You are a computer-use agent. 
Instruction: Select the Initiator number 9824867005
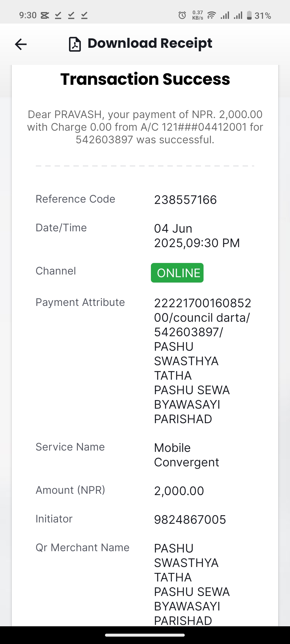[190, 520]
